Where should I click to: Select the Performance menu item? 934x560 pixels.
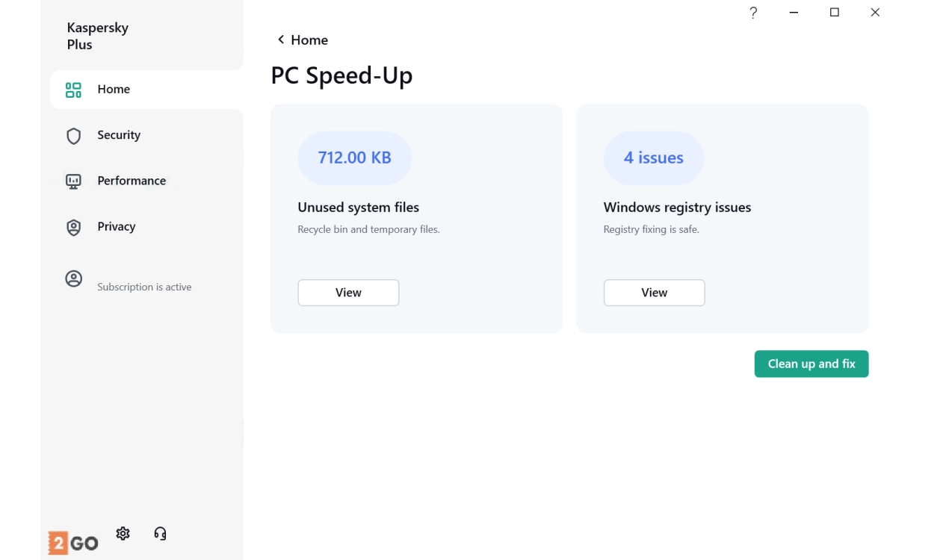132,181
